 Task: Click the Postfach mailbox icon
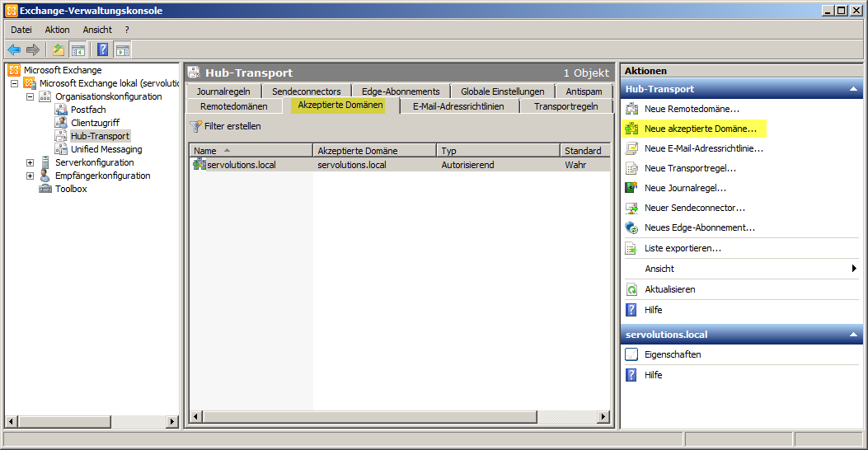tap(61, 109)
